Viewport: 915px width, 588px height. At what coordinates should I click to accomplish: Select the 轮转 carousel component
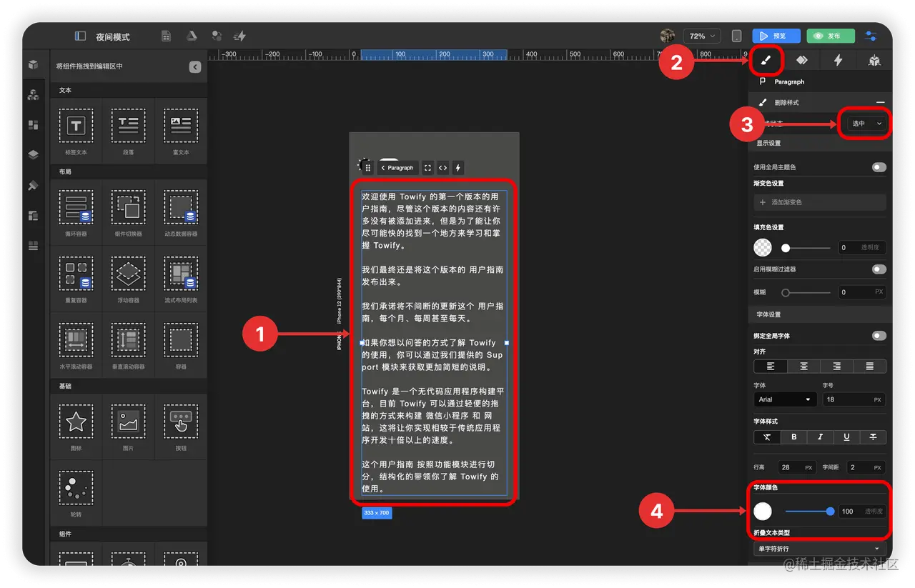click(76, 493)
